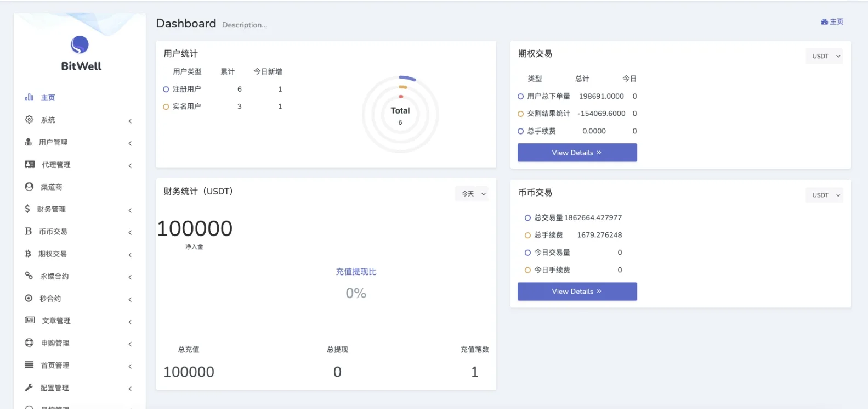Click the gear icon for 系统
Viewport: 868px width, 409px height.
click(x=29, y=120)
